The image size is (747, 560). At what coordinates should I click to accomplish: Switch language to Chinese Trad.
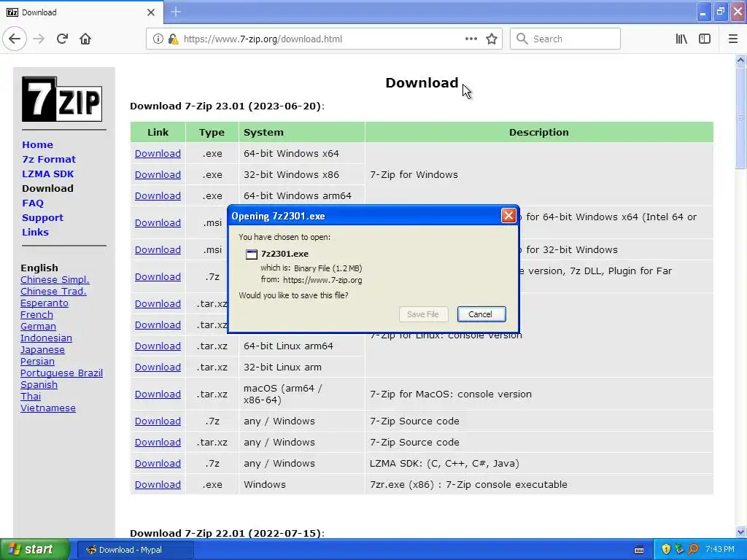[x=53, y=291]
